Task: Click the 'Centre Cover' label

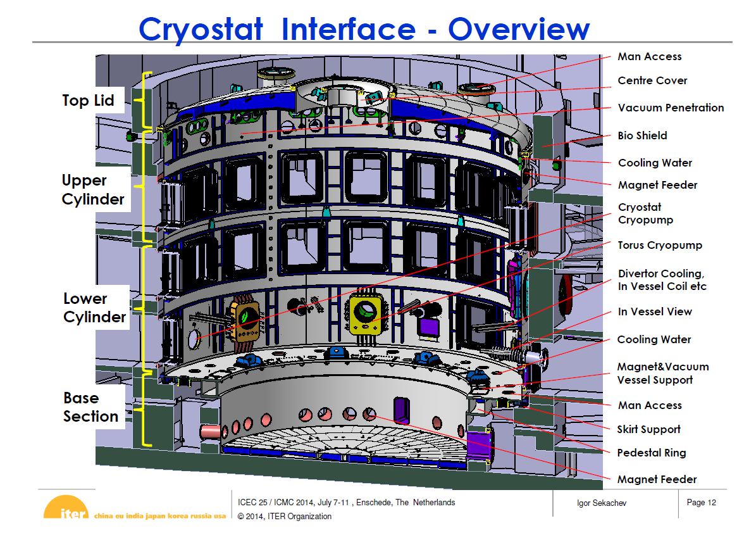Action: point(652,80)
